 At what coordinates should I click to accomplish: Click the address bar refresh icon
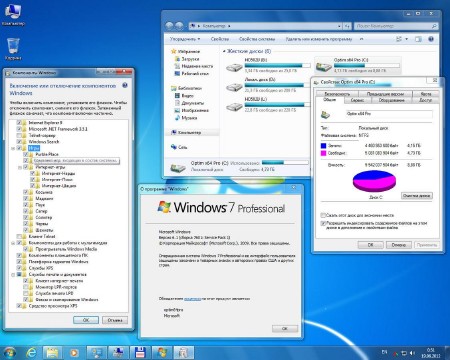point(347,26)
